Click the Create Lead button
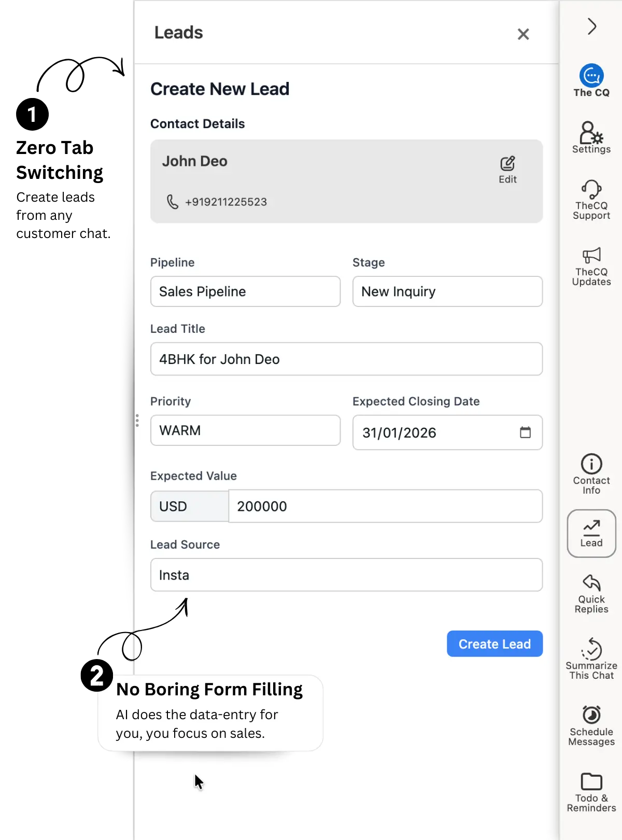 click(x=494, y=643)
